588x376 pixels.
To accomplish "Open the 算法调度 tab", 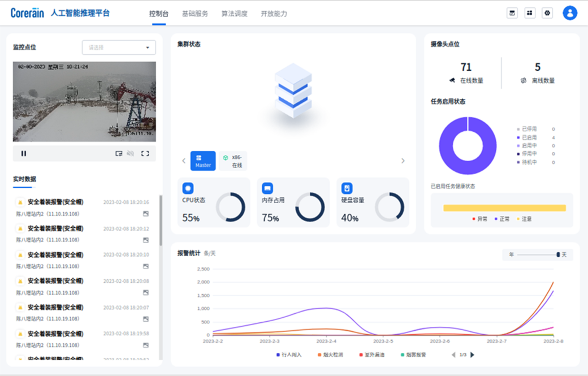I will tap(234, 14).
